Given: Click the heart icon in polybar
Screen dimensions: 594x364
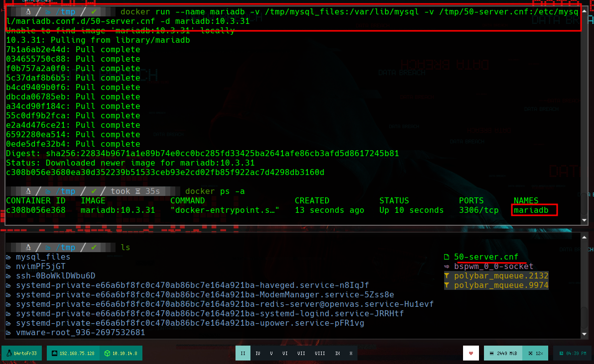Looking at the screenshot, I should tap(471, 353).
